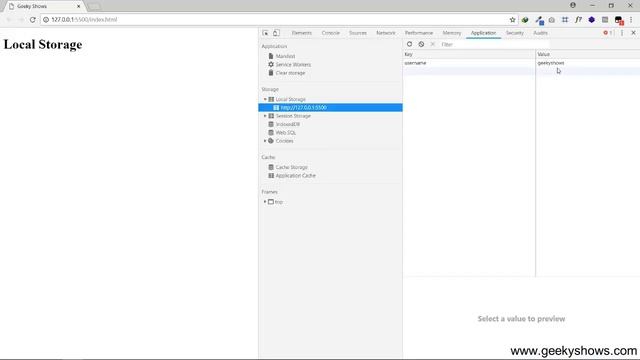
Task: Click the inspect element picker icon
Action: [x=265, y=33]
